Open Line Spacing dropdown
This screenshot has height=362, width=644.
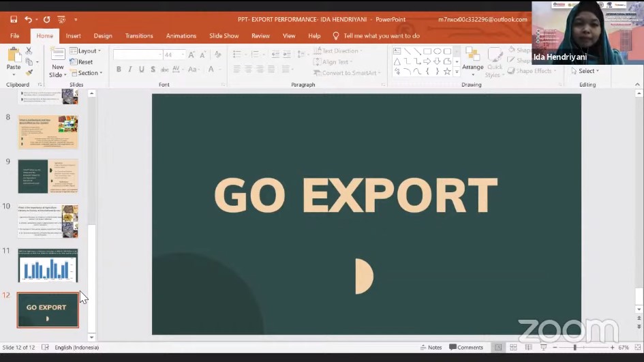[x=303, y=55]
